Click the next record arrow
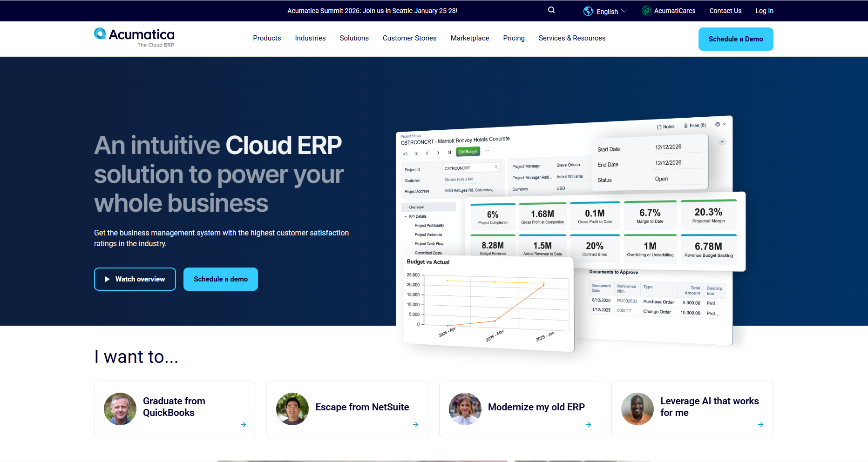Viewport: 868px width, 462px height. [x=438, y=153]
